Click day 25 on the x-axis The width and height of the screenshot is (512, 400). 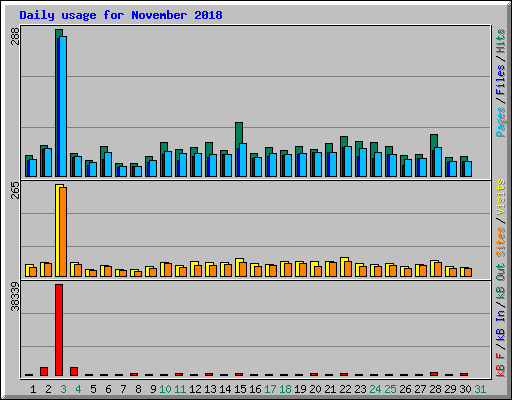390,389
